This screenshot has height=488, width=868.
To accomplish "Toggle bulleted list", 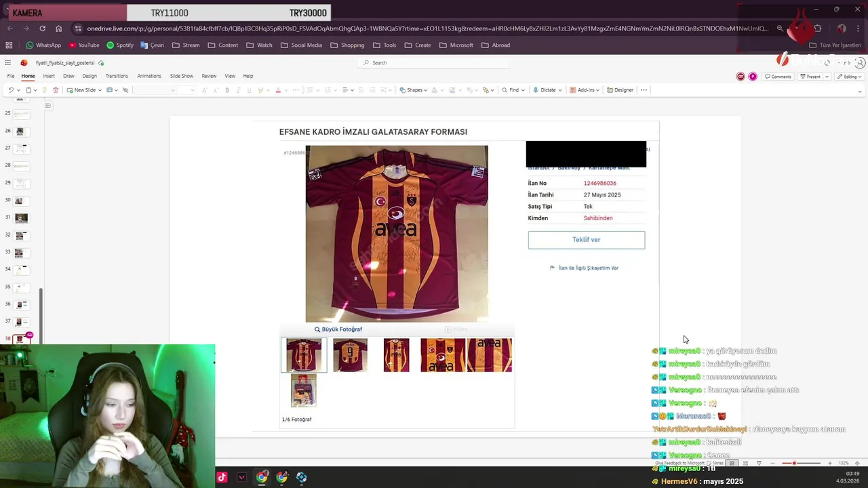I will [310, 90].
